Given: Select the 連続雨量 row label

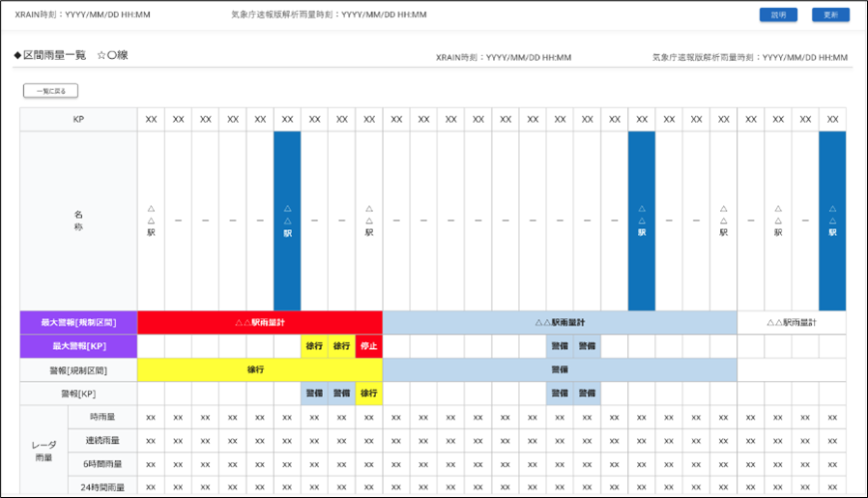Looking at the screenshot, I should click(102, 440).
